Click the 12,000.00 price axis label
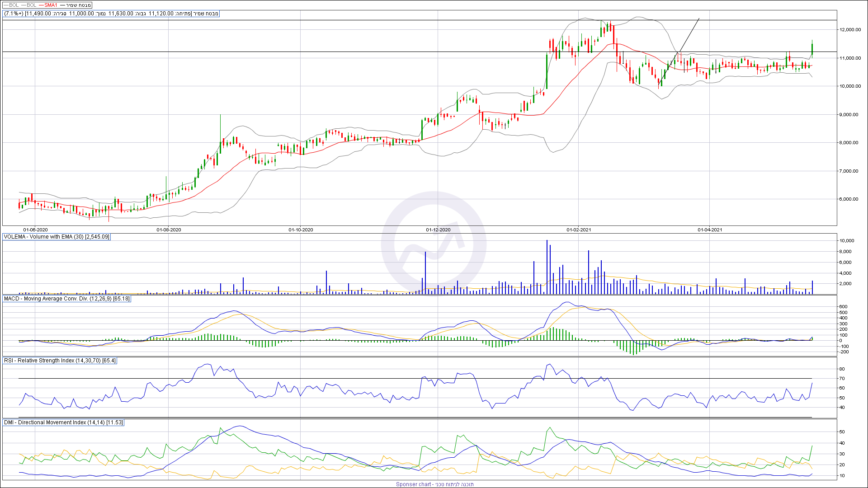Image resolution: width=868 pixels, height=488 pixels. (850, 30)
